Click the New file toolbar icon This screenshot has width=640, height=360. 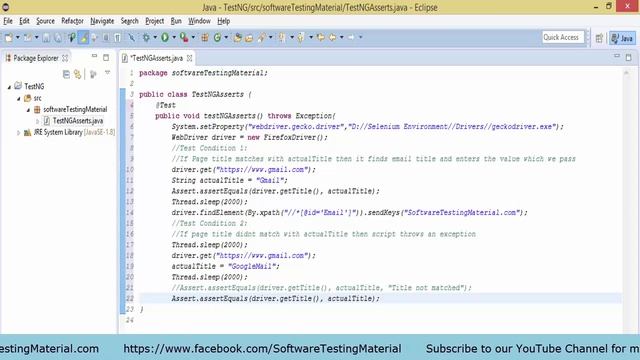pos(9,38)
